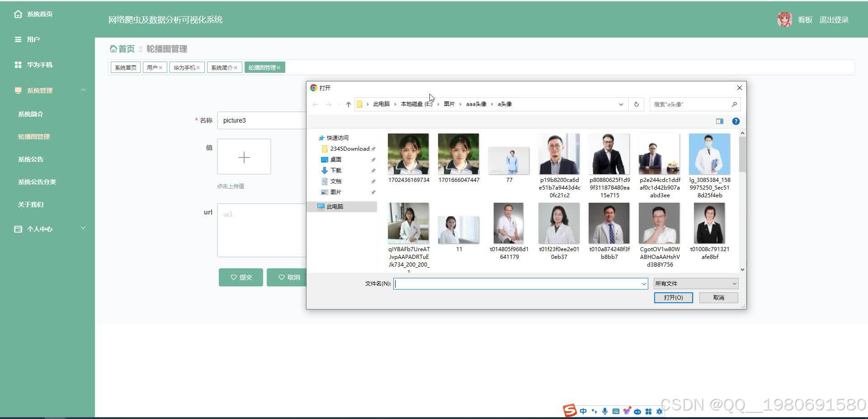This screenshot has width=868, height=419.
Task: Open the 关于我们 sidebar menu item
Action: tap(31, 205)
